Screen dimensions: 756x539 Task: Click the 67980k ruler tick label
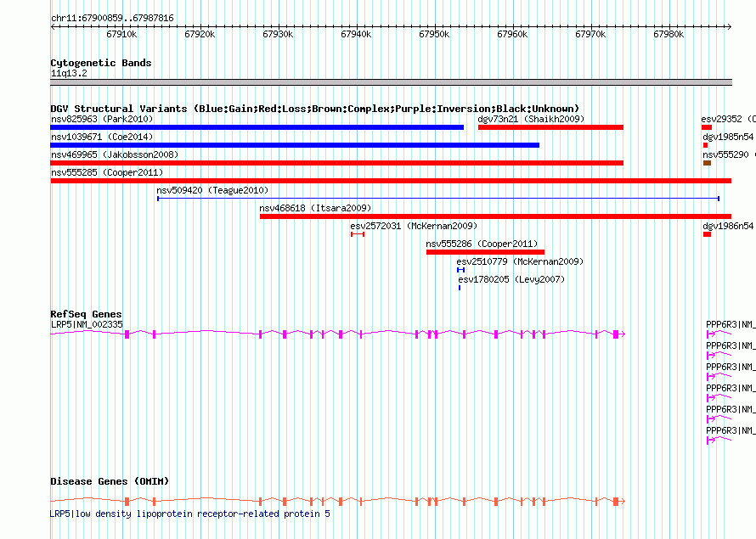tap(669, 34)
